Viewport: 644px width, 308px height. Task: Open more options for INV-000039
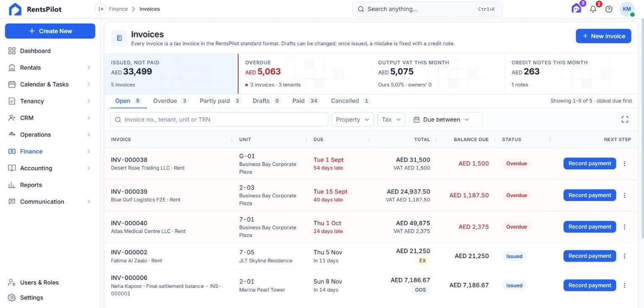point(625,195)
